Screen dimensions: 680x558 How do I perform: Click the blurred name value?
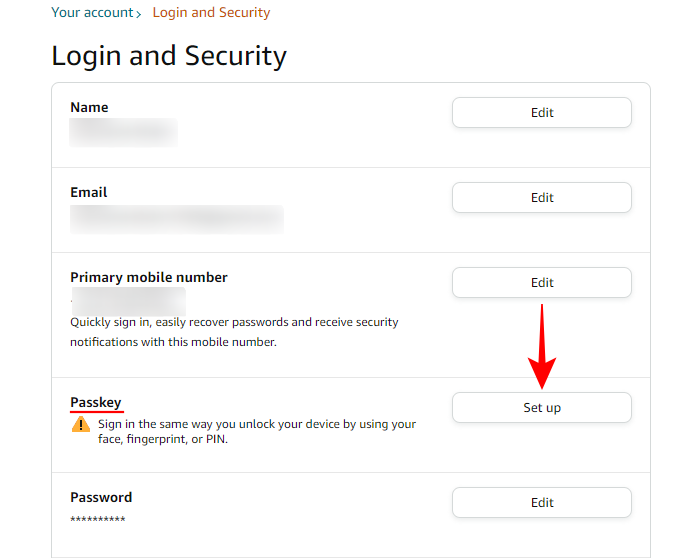(x=123, y=132)
